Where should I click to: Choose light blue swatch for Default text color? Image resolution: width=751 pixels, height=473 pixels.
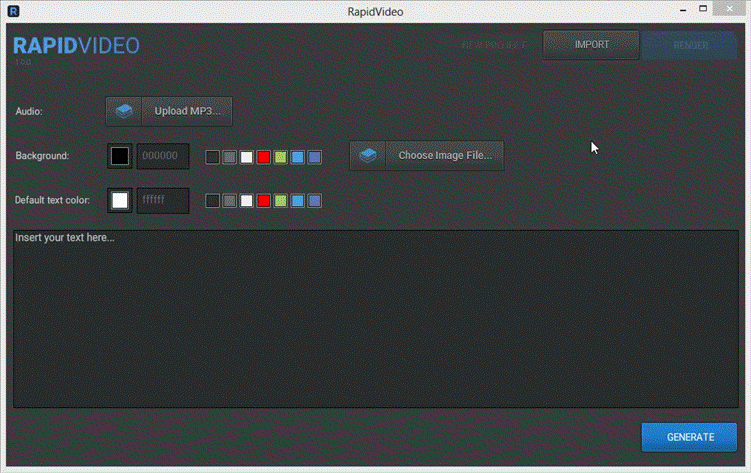pyautogui.click(x=298, y=201)
